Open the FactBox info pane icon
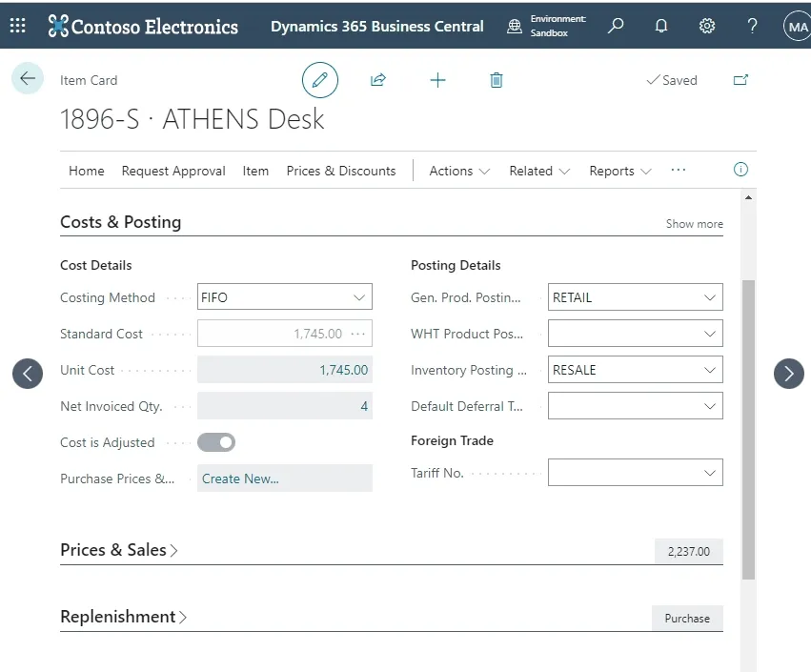Image resolution: width=811 pixels, height=672 pixels. pos(740,170)
